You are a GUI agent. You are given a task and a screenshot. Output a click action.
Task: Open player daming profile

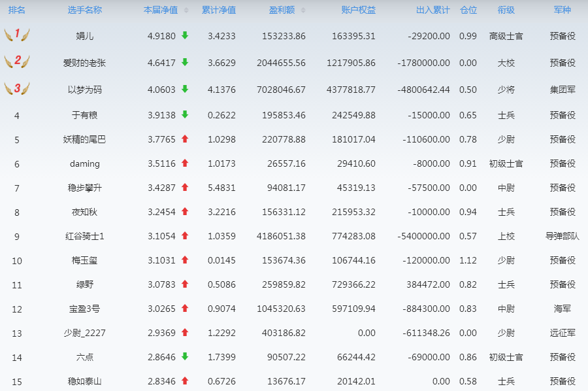tap(85, 163)
